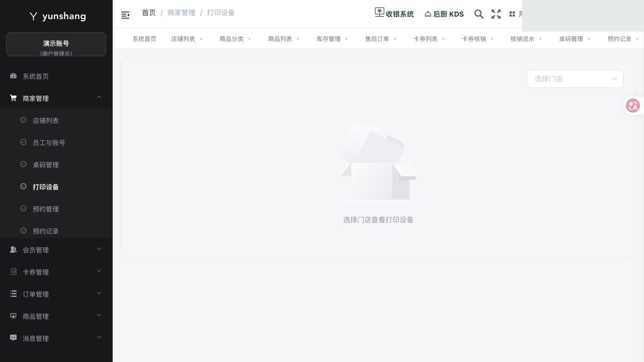Close the 卡券核销 tab

click(492, 39)
